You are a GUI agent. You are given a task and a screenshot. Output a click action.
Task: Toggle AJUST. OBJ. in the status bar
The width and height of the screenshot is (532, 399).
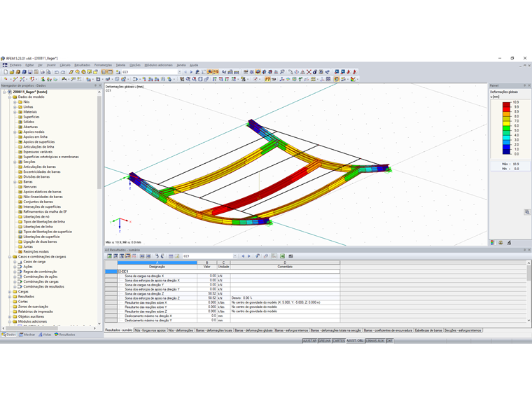click(355, 341)
